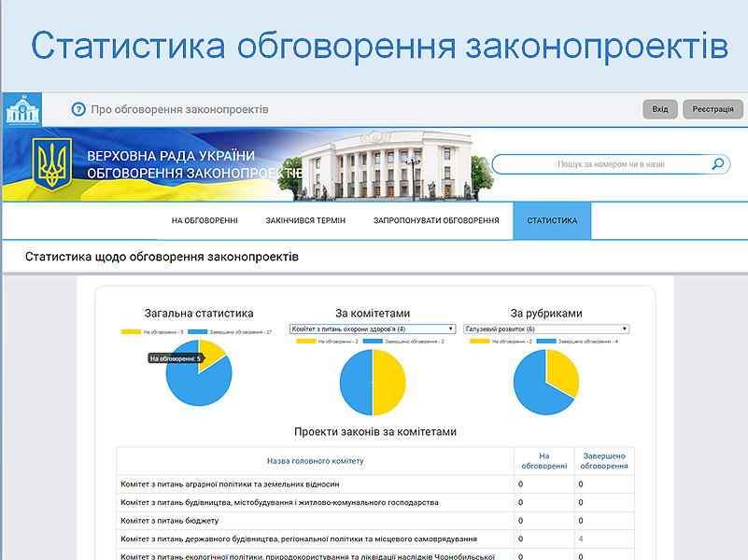Sort by 'Назва головного комітету' column header
Image resolution: width=748 pixels, height=560 pixels.
315,461
